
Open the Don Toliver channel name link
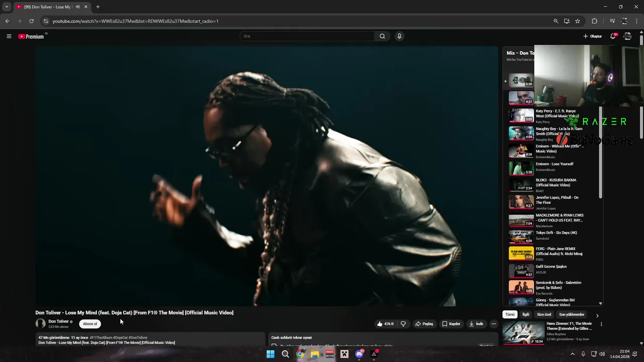58,321
